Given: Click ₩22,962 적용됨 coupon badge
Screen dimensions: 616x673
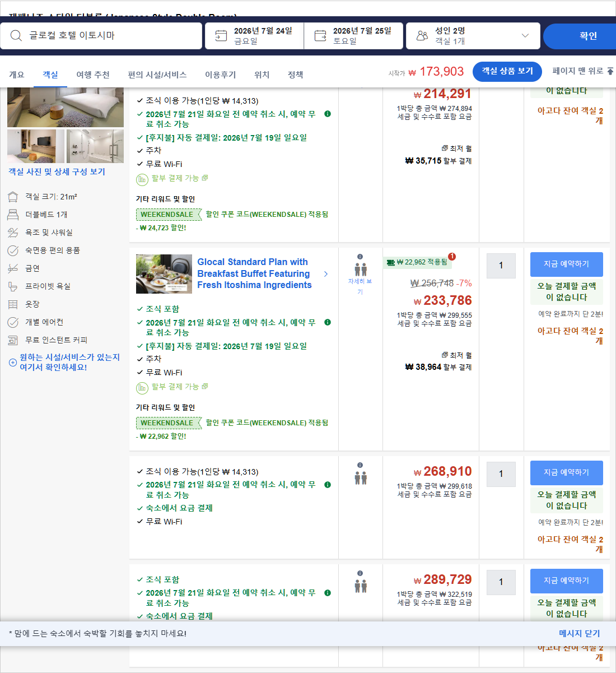Looking at the screenshot, I should pos(417,262).
